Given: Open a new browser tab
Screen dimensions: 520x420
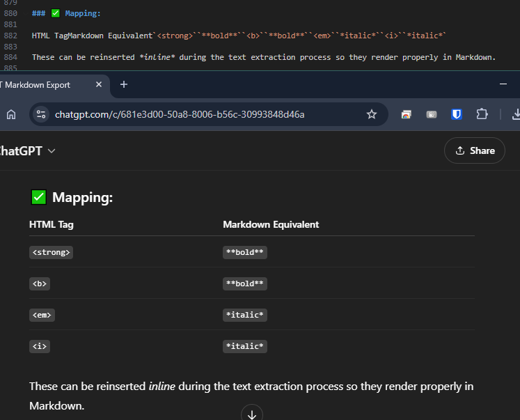Looking at the screenshot, I should click(124, 84).
